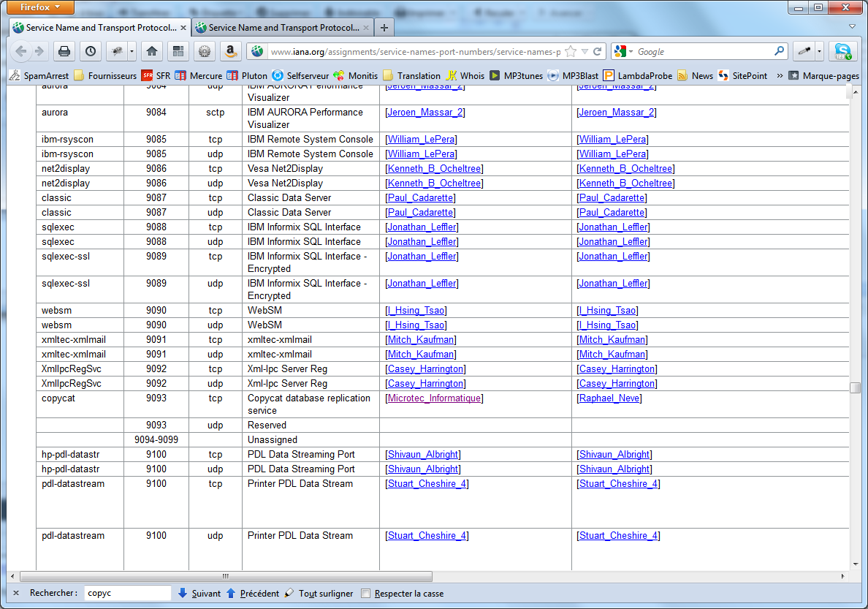The image size is (868, 609).
Task: Click the eyedropper toolbar icon
Action: coord(804,51)
